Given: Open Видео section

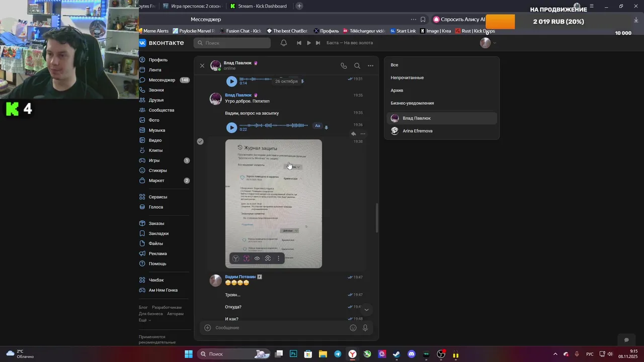Looking at the screenshot, I should pos(155,140).
